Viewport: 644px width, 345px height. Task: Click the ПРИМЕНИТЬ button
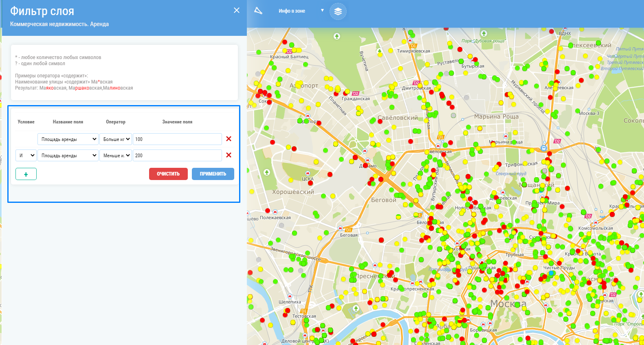pyautogui.click(x=213, y=174)
